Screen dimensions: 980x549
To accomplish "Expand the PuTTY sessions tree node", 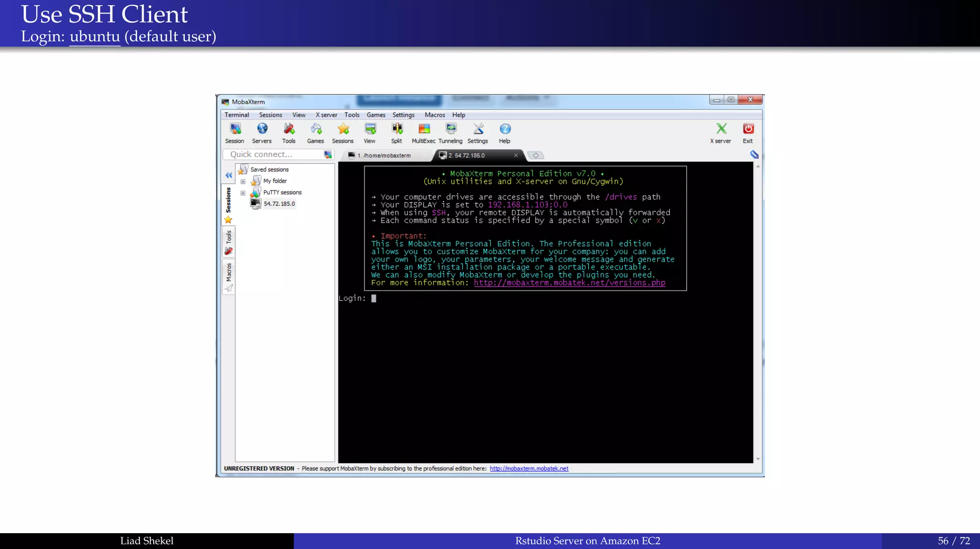I will pyautogui.click(x=243, y=193).
